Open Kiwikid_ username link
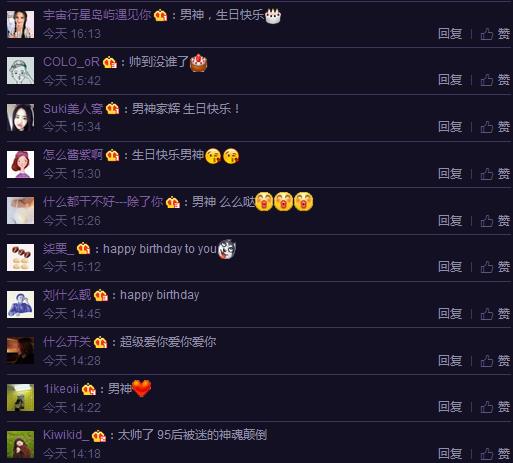This screenshot has height=463, width=513. (x=66, y=435)
